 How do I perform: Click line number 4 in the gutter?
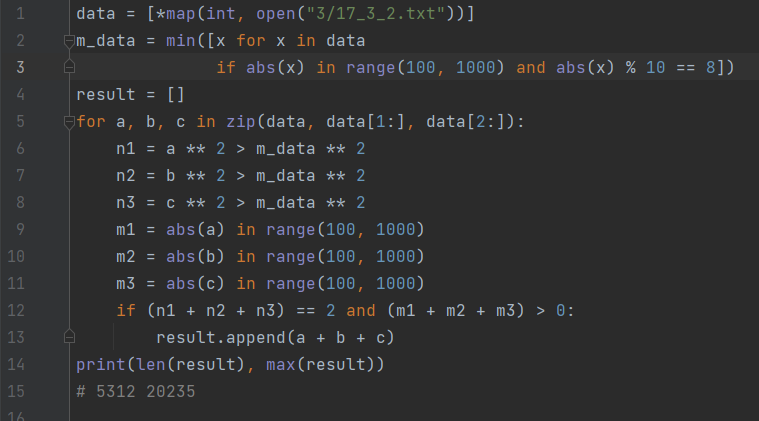[x=20, y=94]
